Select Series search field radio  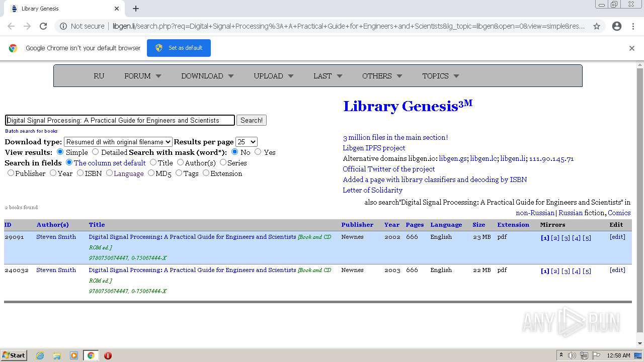coord(223,162)
